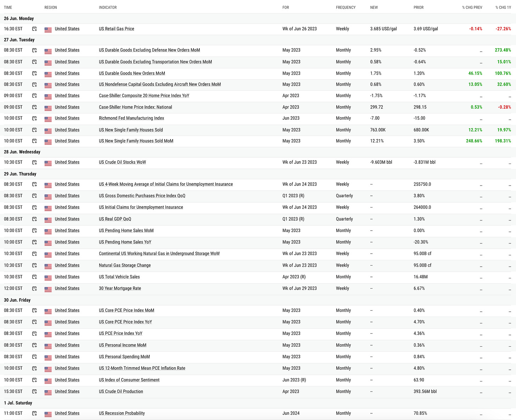The width and height of the screenshot is (516, 420).
Task: Click the % CHG 1Y column header
Action: coord(503,7)
